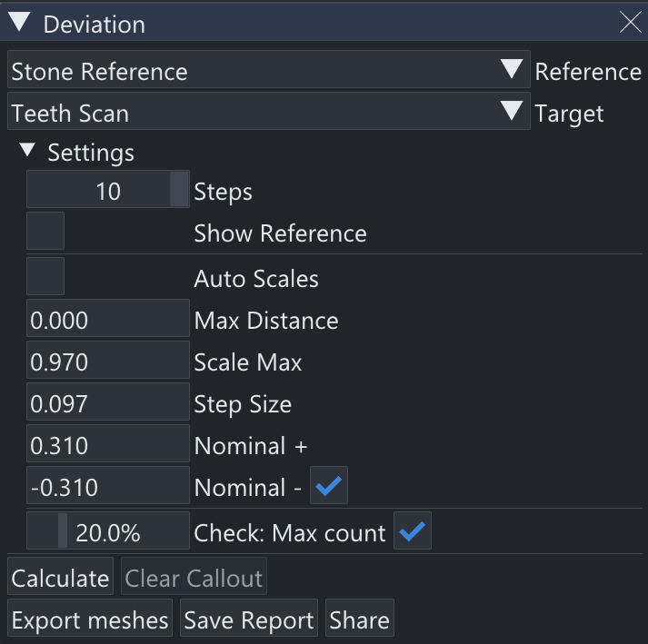Image resolution: width=648 pixels, height=644 pixels.
Task: Click the Step Size value field
Action: (x=108, y=404)
